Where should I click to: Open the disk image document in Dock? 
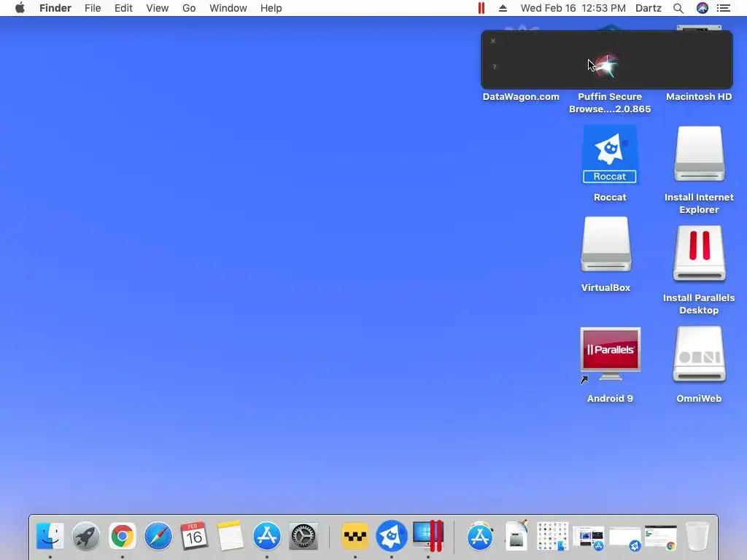click(x=516, y=536)
